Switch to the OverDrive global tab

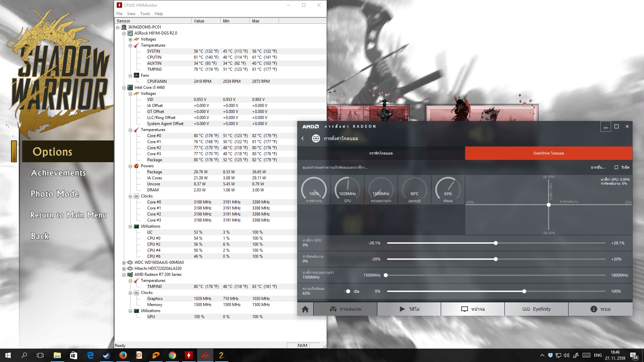coord(548,153)
